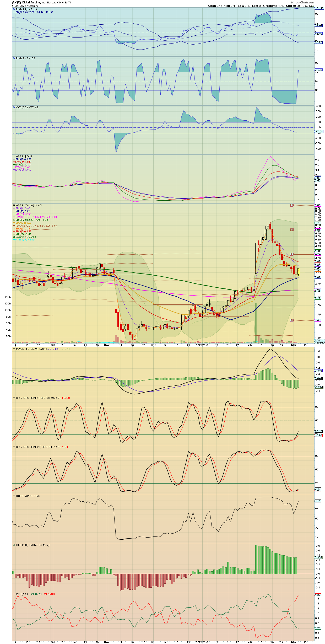
Task: Click the Volume 1.4M header value
Action: (x=275, y=6)
